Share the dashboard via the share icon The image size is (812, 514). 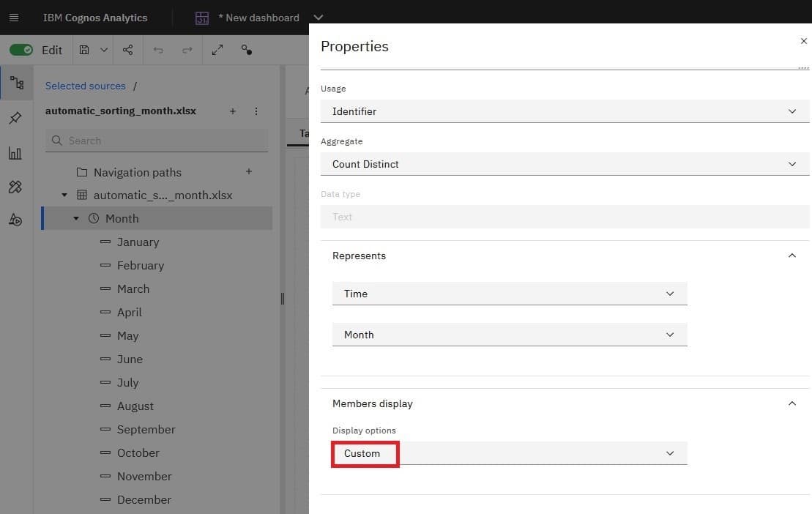click(127, 50)
